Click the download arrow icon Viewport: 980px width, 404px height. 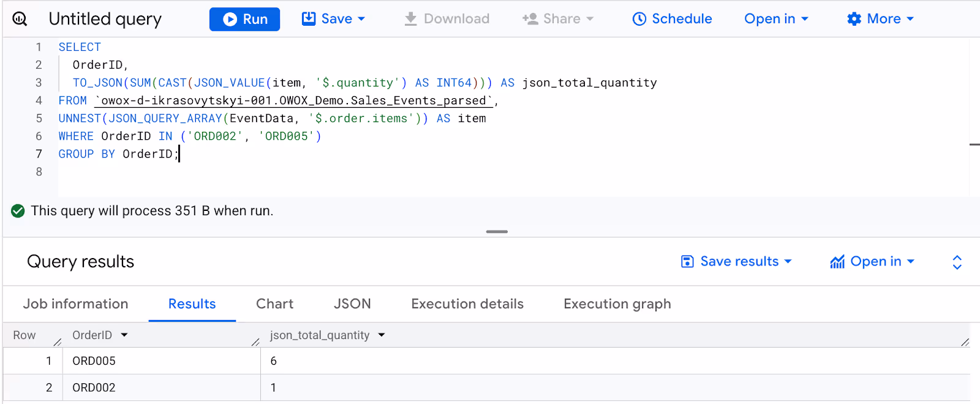[x=410, y=19]
